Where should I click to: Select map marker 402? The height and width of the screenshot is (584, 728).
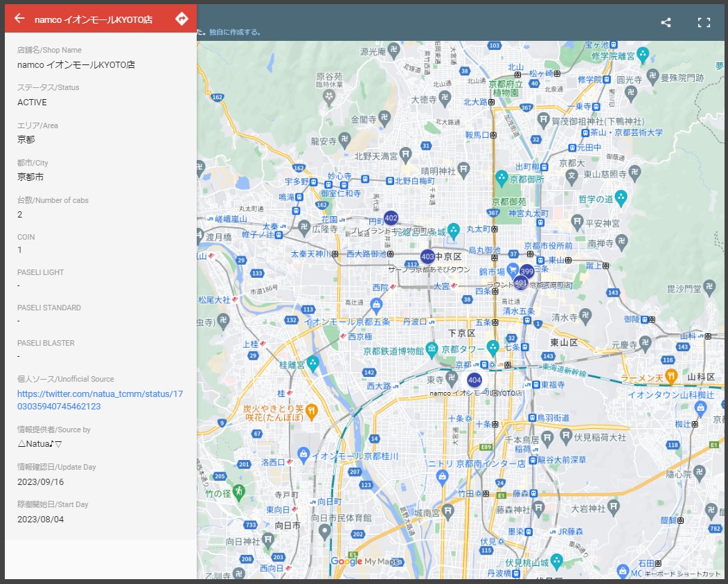tap(391, 218)
